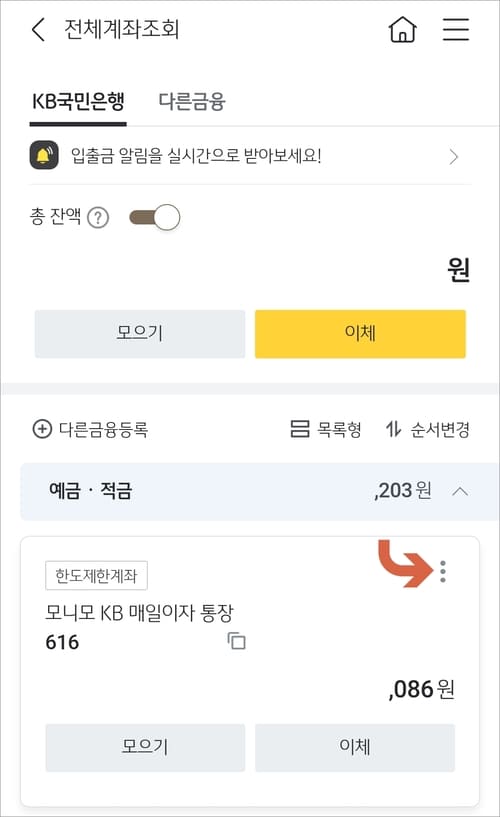Open the home icon in header
500x817 pixels.
coord(403,29)
